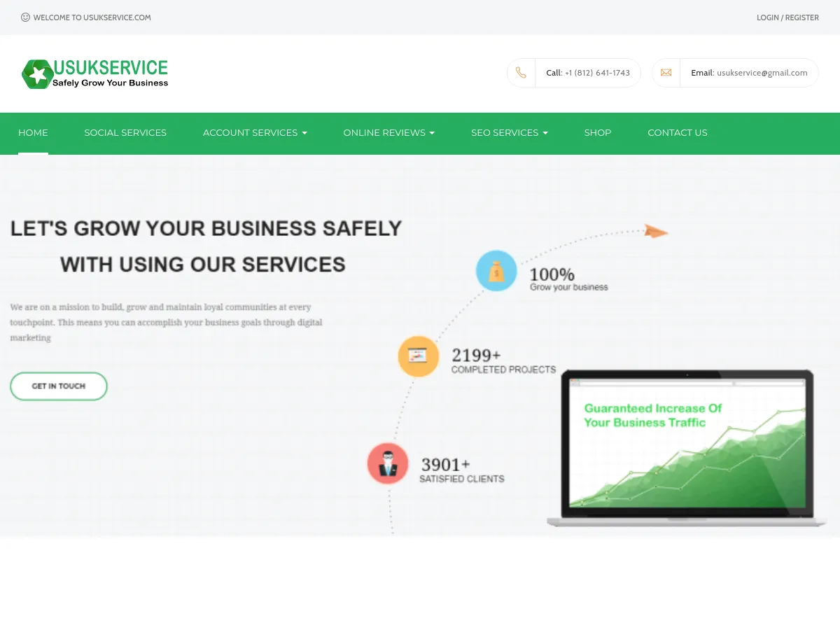
Task: Click the GET IN TOUCH button
Action: (x=58, y=386)
